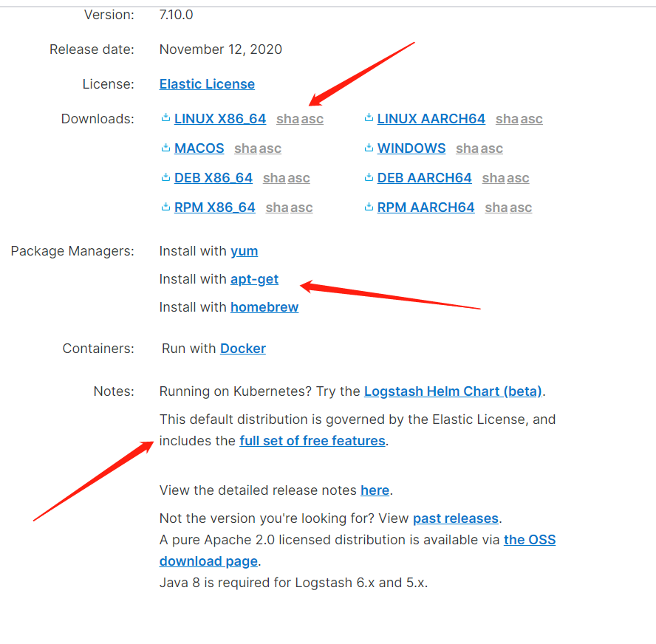The image size is (656, 644).
Task: Open full set of free features link
Action: click(312, 441)
